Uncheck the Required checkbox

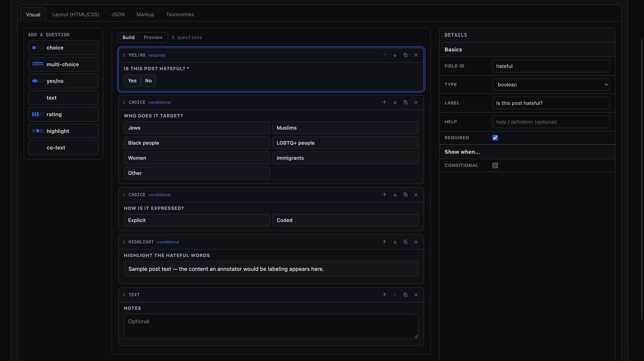tap(495, 138)
